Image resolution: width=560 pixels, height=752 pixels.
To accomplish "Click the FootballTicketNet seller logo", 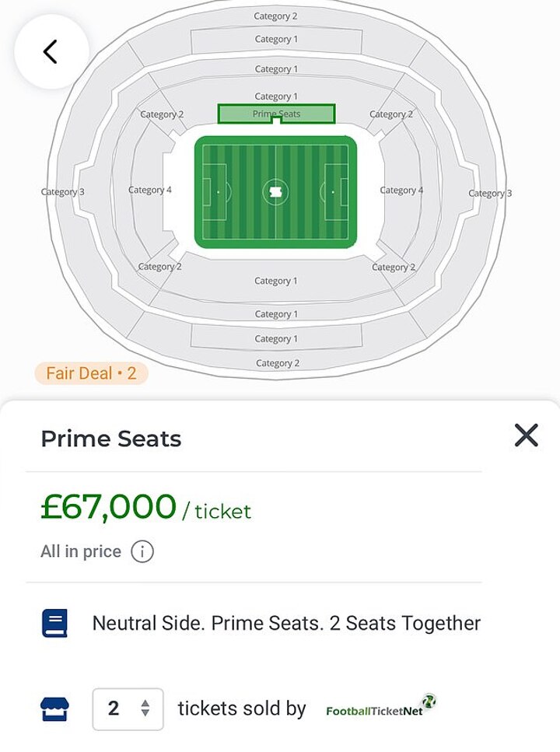I will (x=380, y=708).
